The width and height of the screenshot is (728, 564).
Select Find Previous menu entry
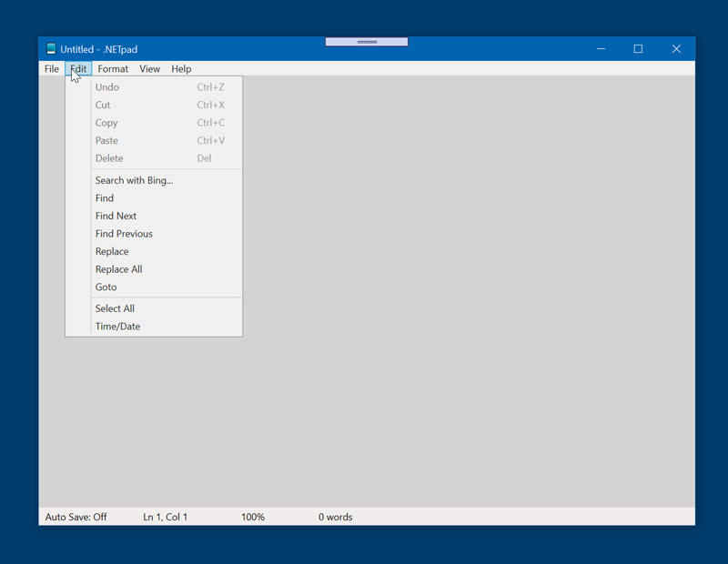(124, 234)
